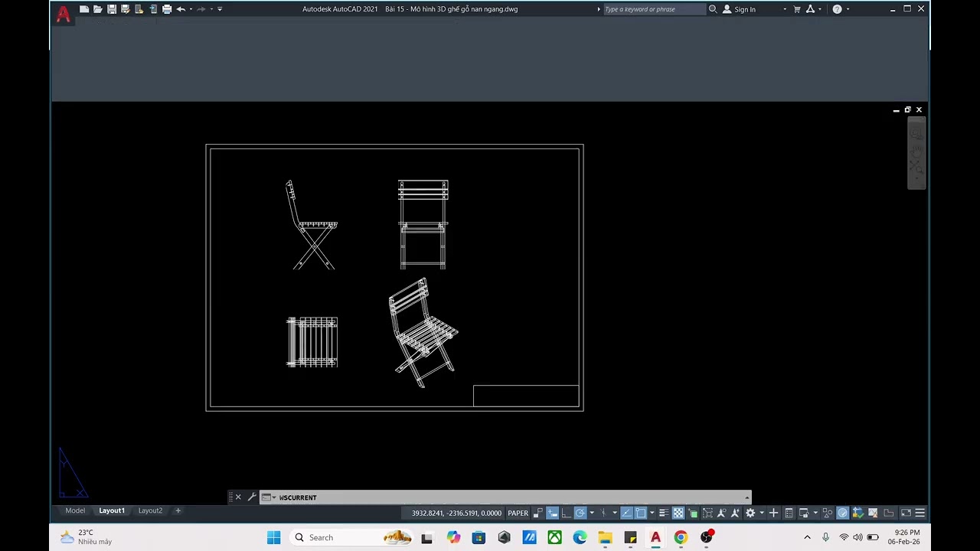This screenshot has width=980, height=551.
Task: Expand command line history arrow
Action: pyautogui.click(x=746, y=497)
